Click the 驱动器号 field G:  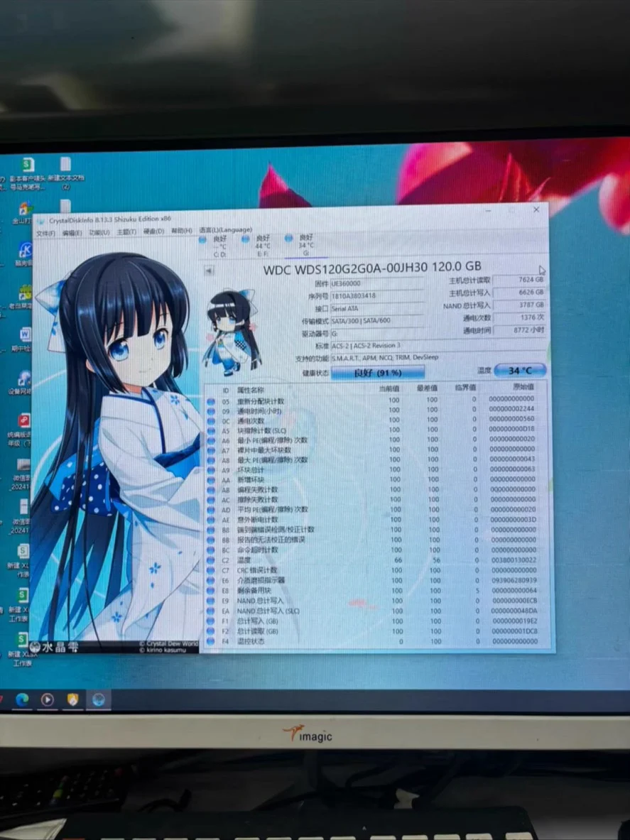pyautogui.click(x=377, y=334)
